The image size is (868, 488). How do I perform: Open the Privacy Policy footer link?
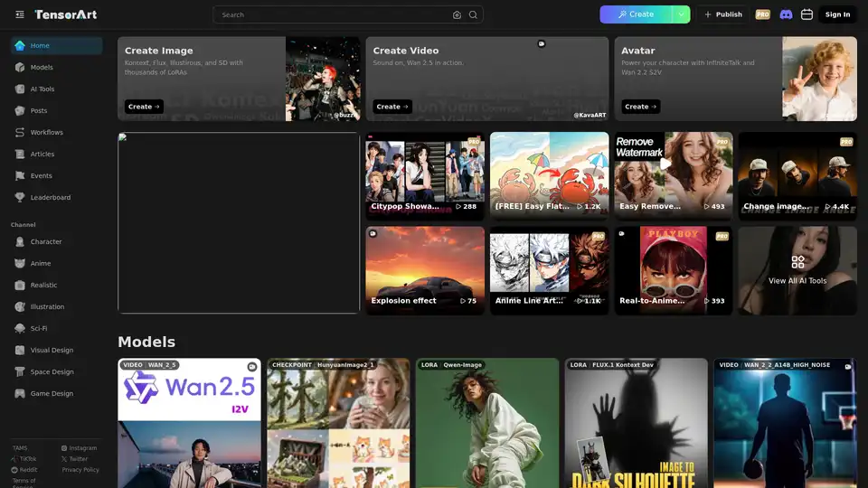(x=80, y=470)
